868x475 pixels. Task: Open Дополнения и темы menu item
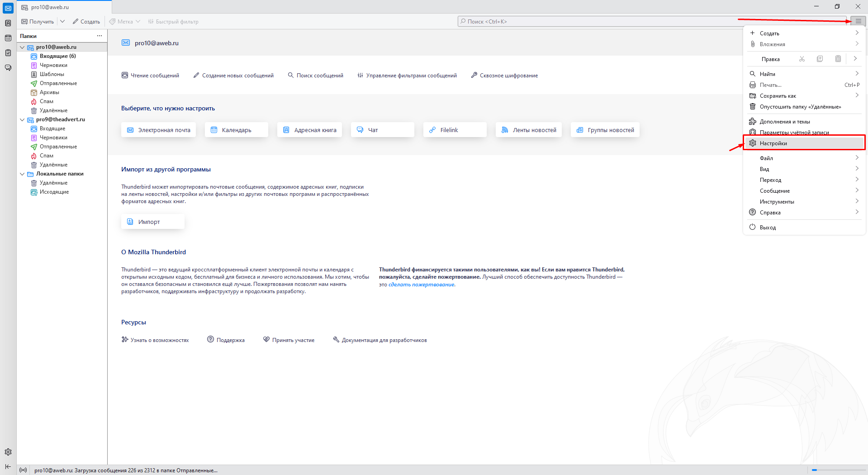pyautogui.click(x=804, y=122)
